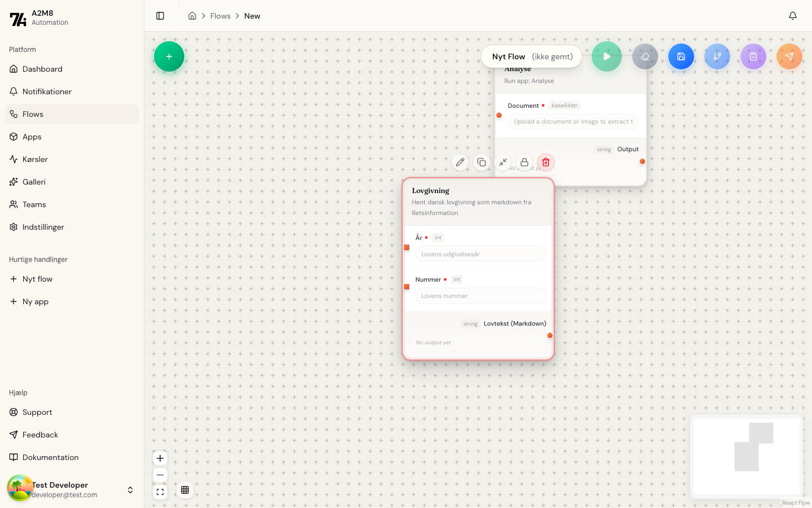812x508 pixels.
Task: Click the green add node plus button
Action: (x=169, y=56)
